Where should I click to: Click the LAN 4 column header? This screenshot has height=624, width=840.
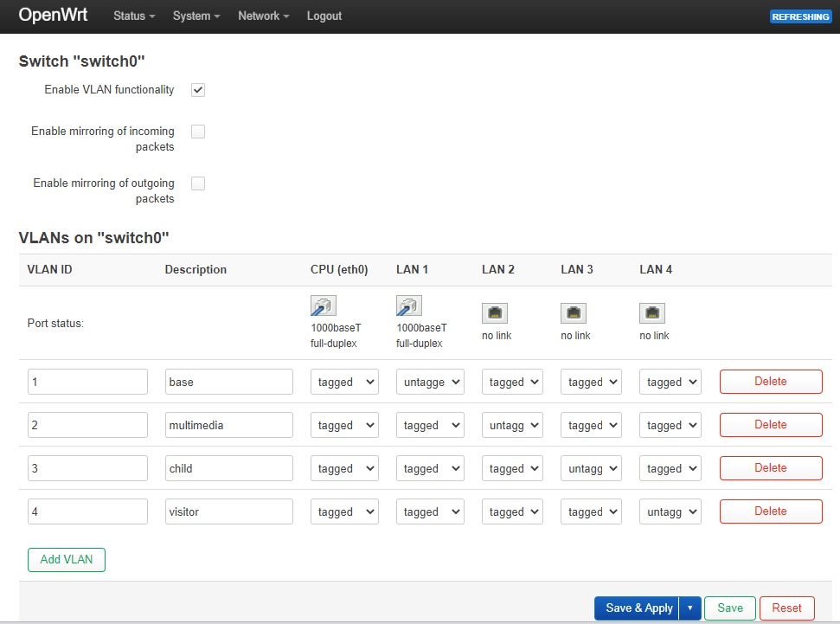tap(656, 270)
